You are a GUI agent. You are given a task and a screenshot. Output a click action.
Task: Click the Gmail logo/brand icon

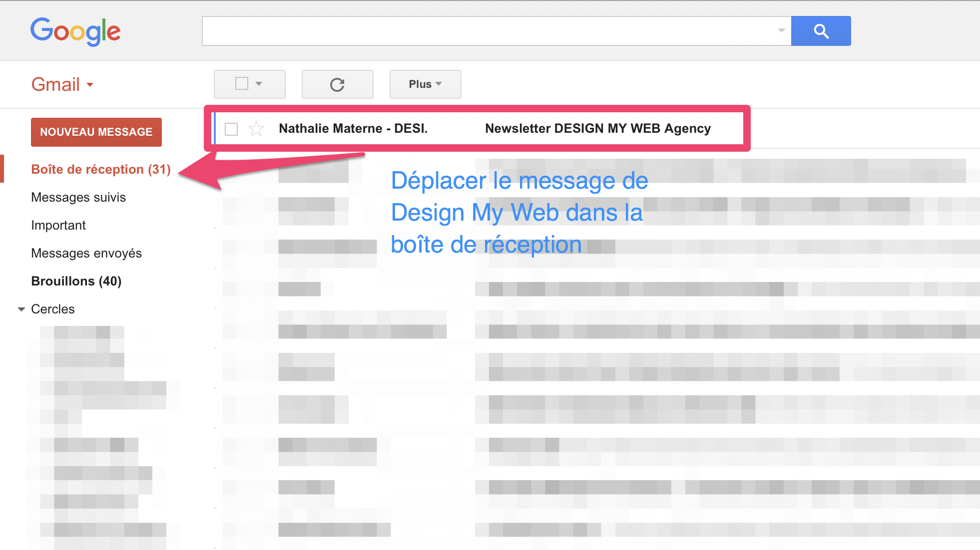tap(54, 83)
